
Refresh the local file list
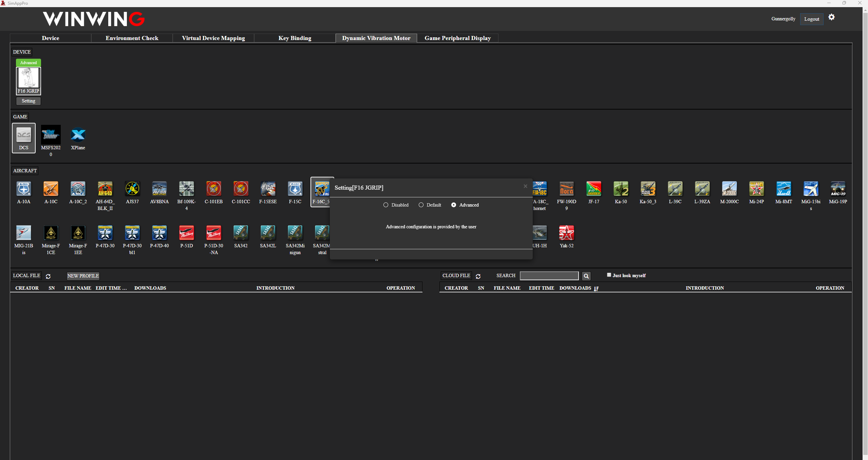pos(48,276)
